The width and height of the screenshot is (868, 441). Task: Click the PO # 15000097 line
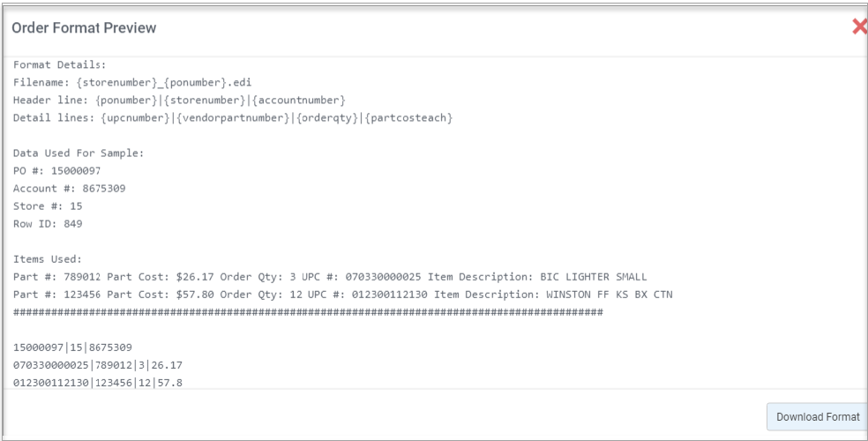[x=57, y=171]
